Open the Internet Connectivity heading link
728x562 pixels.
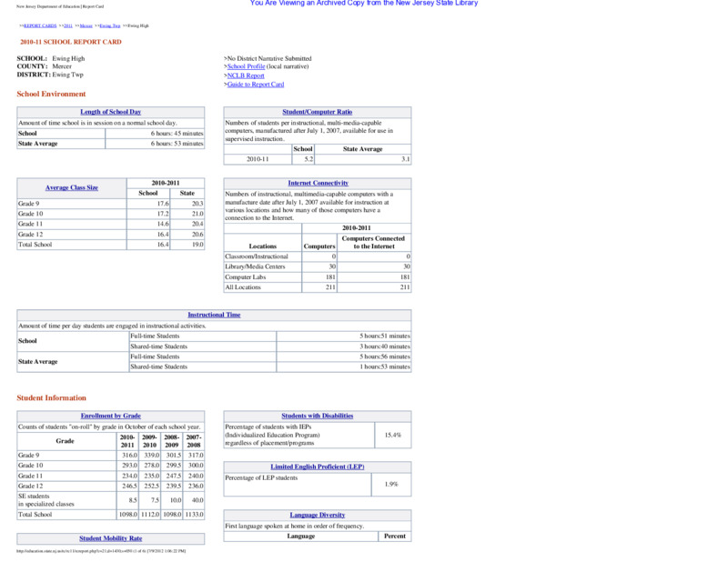click(x=318, y=183)
